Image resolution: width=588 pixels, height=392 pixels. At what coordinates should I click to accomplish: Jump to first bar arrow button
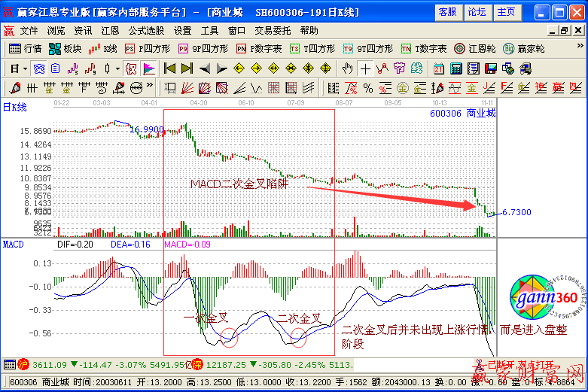pyautogui.click(x=169, y=68)
